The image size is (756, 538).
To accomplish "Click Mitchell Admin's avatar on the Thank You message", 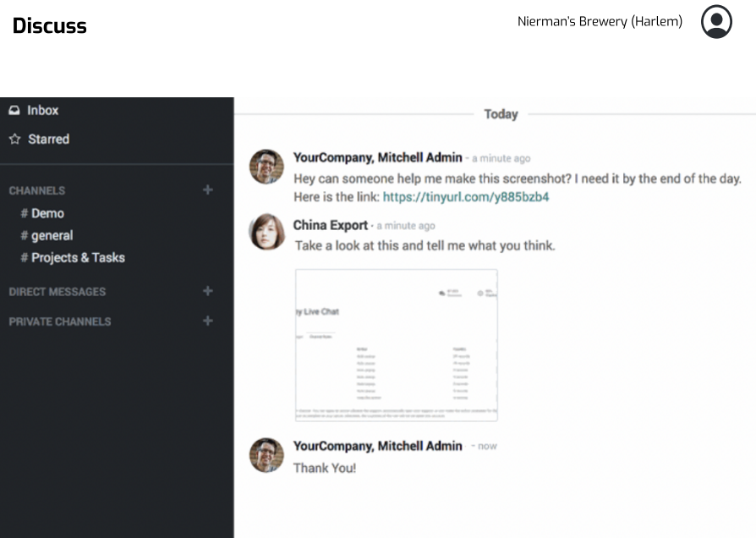I will (266, 455).
